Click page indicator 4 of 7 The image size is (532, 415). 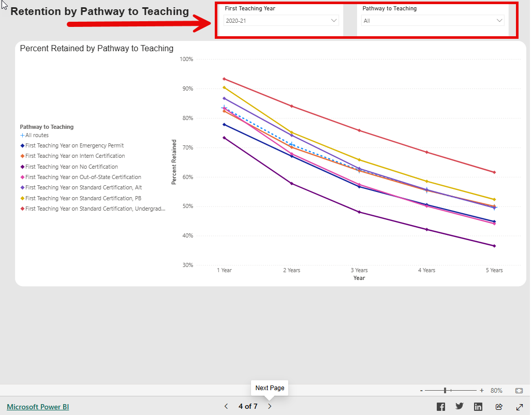(248, 407)
